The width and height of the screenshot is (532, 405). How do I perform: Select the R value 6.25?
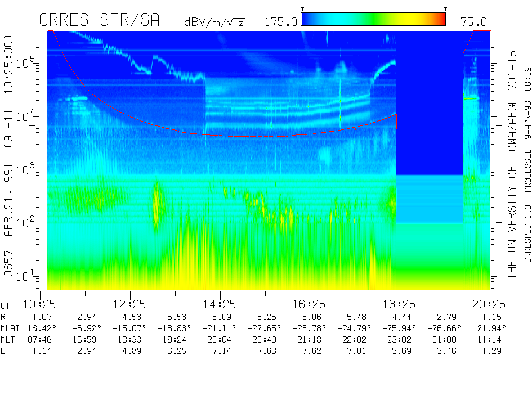[x=265, y=317]
